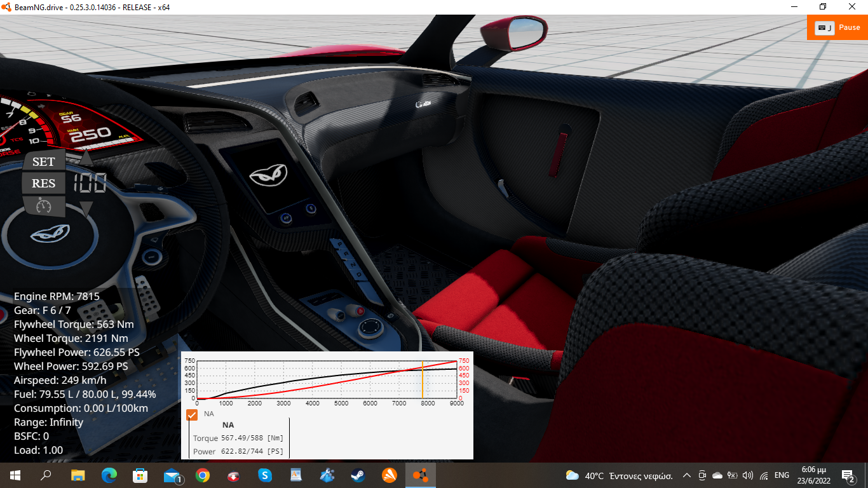
Task: Increase cruise speed with up arrow
Action: (x=86, y=158)
